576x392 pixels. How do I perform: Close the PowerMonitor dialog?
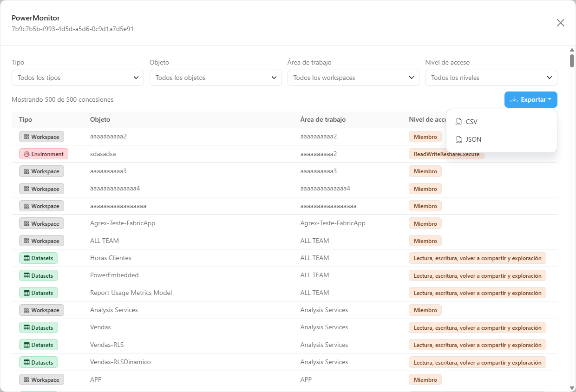[x=561, y=23]
